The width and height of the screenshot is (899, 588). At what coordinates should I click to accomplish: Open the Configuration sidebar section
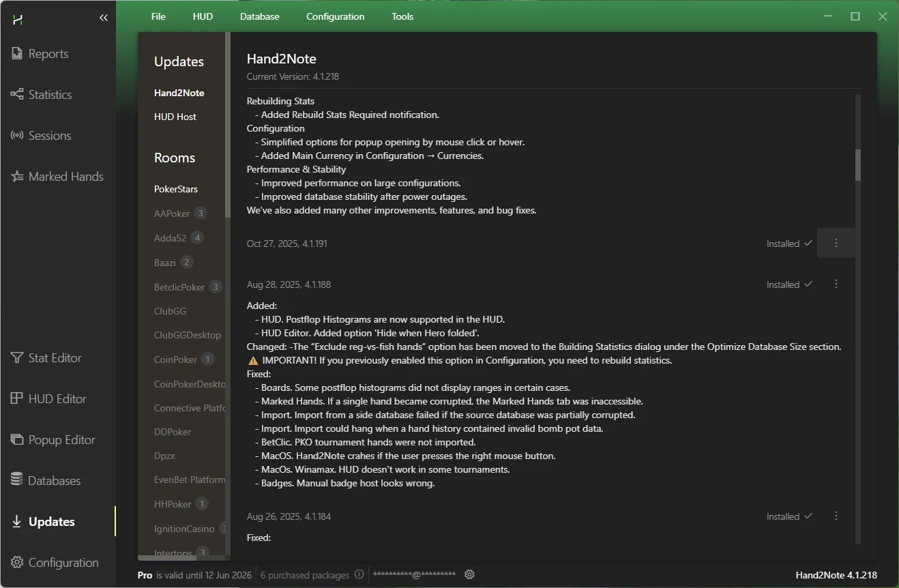(55, 563)
